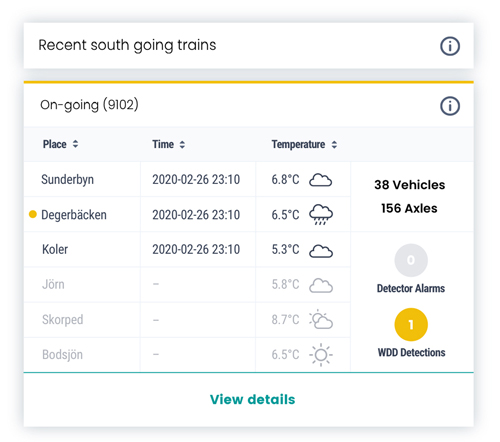Click sun icon in Bodsjön row

321,355
